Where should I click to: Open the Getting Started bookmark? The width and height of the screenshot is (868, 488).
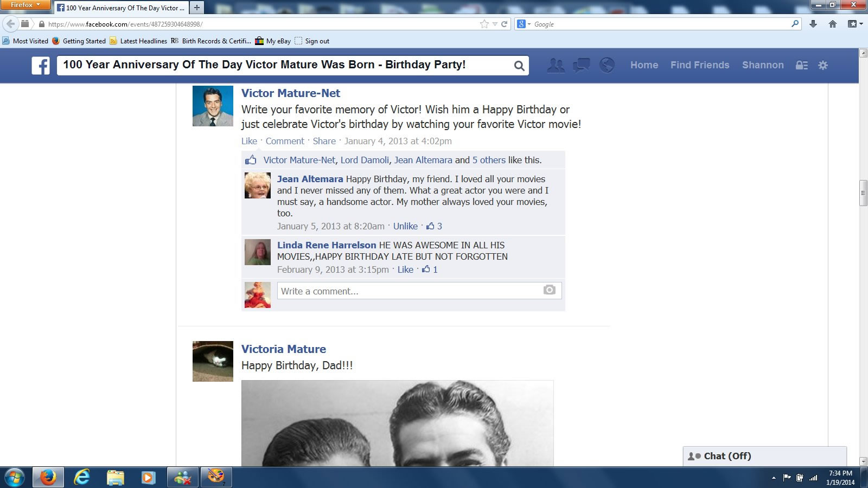[x=79, y=41]
